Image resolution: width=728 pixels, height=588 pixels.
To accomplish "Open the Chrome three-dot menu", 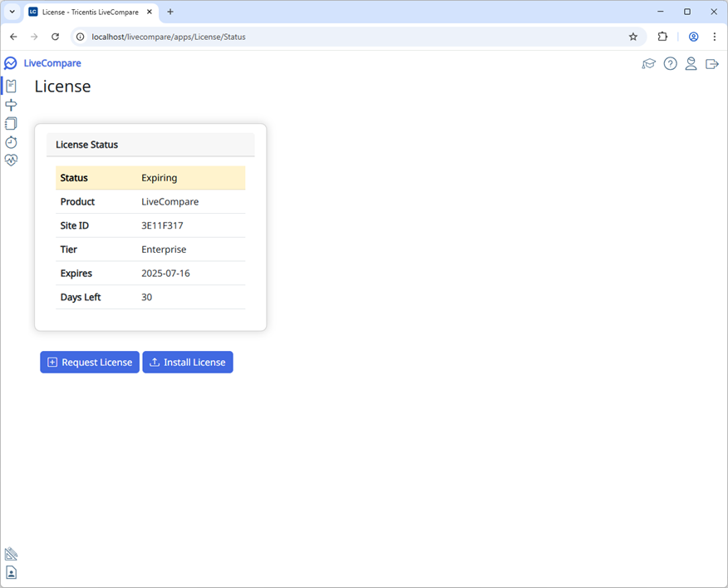I will [x=714, y=37].
